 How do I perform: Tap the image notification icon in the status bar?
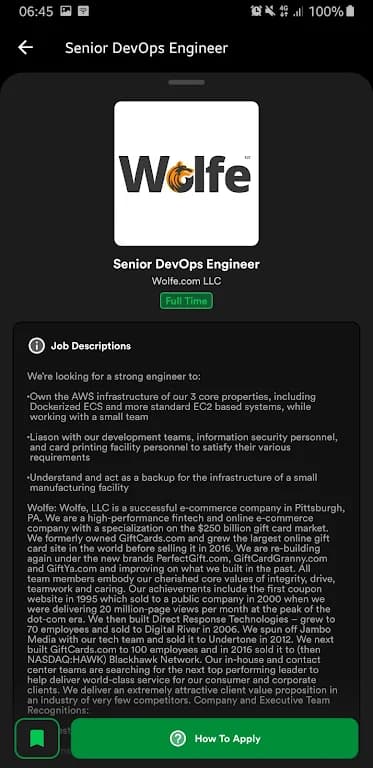[66, 11]
